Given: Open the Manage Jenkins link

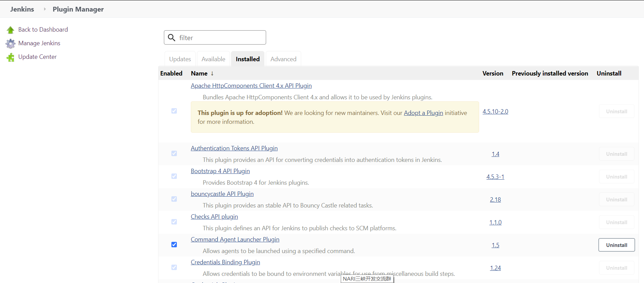Looking at the screenshot, I should (x=39, y=43).
